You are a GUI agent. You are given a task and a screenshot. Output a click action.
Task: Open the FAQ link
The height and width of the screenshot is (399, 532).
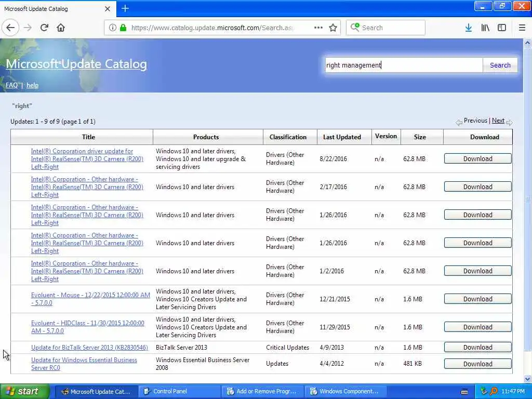click(x=11, y=85)
